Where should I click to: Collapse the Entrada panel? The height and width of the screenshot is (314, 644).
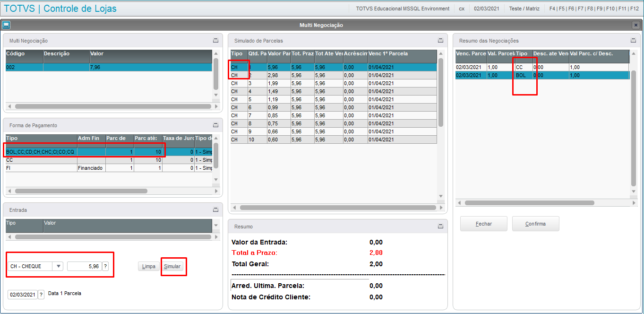[x=215, y=209]
